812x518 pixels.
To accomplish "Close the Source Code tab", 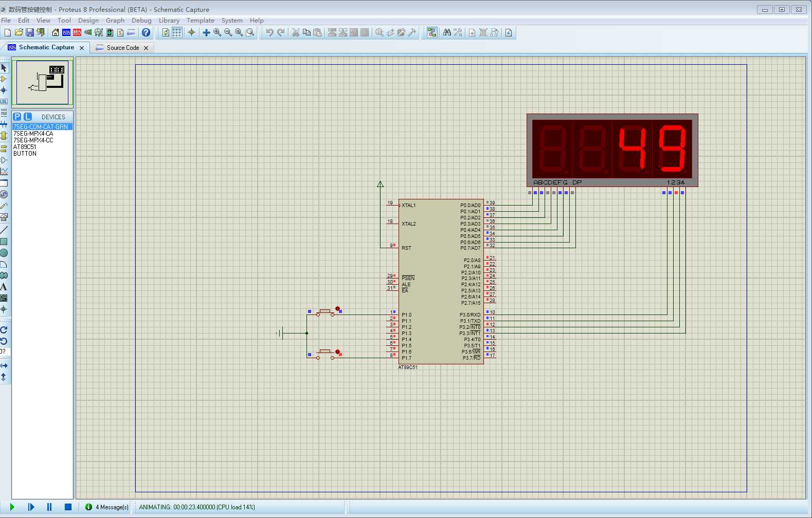I will [x=146, y=48].
